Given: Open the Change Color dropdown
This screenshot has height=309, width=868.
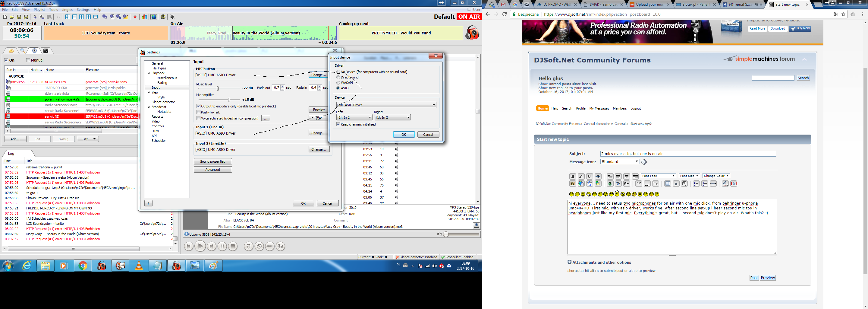Looking at the screenshot, I should click(x=716, y=176).
